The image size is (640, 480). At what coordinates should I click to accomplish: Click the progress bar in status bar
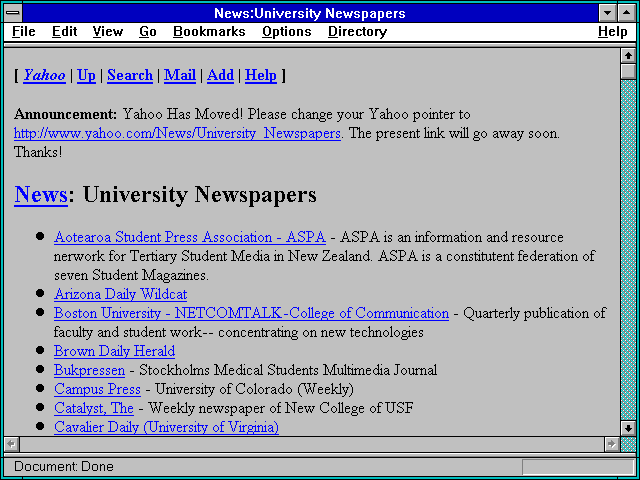pyautogui.click(x=578, y=467)
